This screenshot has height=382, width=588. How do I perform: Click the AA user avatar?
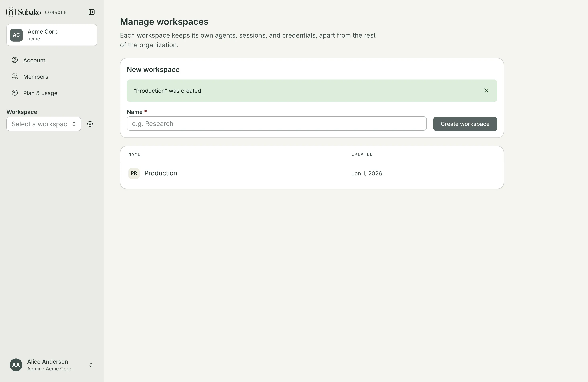pos(16,365)
